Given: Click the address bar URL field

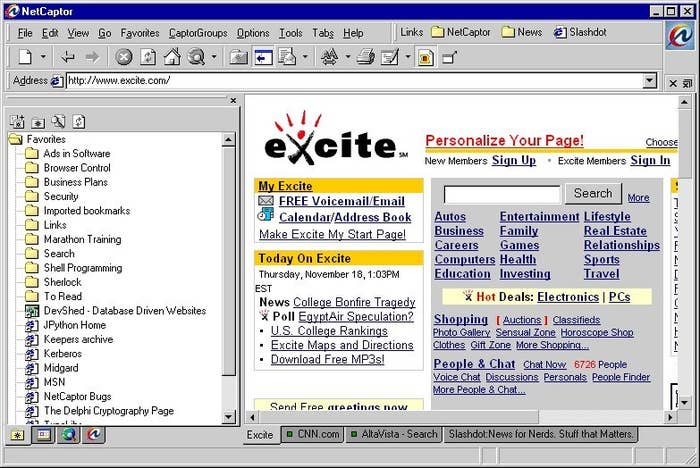Looking at the screenshot, I should pyautogui.click(x=354, y=81).
